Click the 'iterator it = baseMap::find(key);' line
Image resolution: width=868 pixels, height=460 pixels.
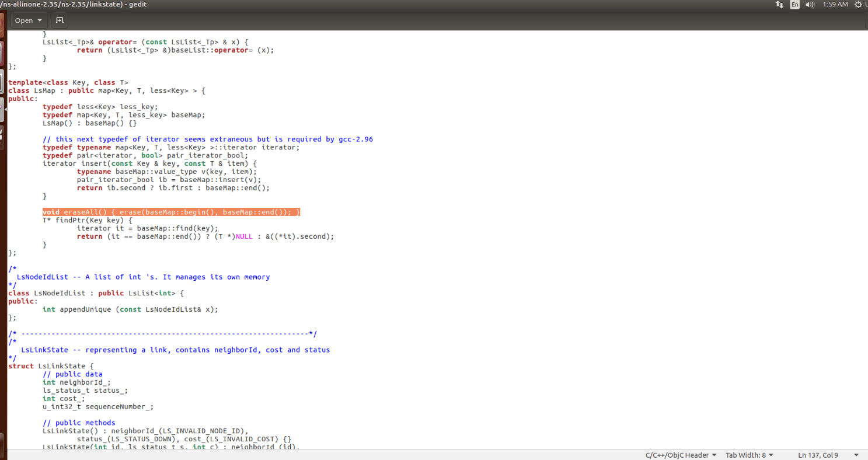(148, 228)
